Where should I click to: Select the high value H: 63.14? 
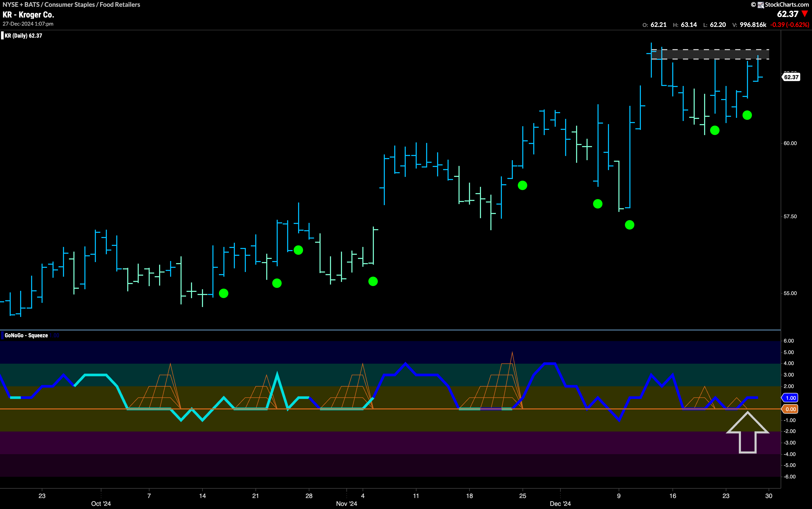point(685,25)
